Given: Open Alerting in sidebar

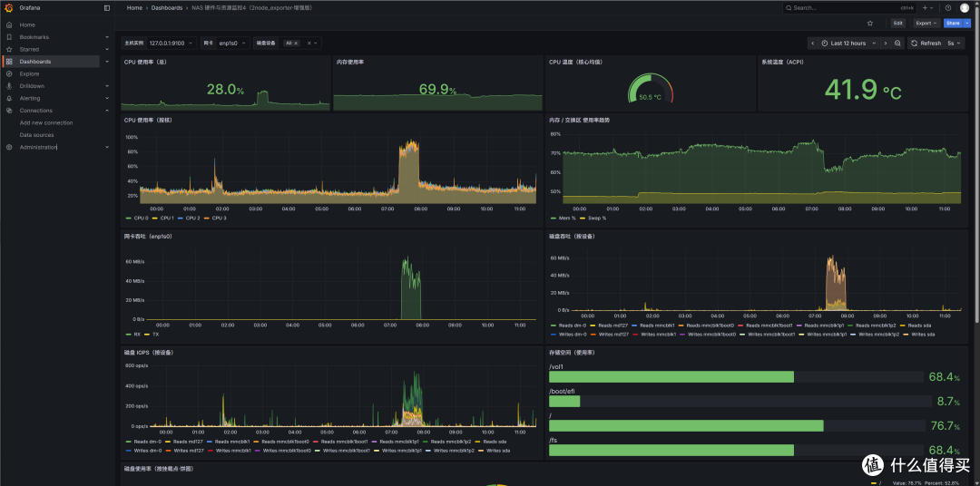Looking at the screenshot, I should click(29, 98).
